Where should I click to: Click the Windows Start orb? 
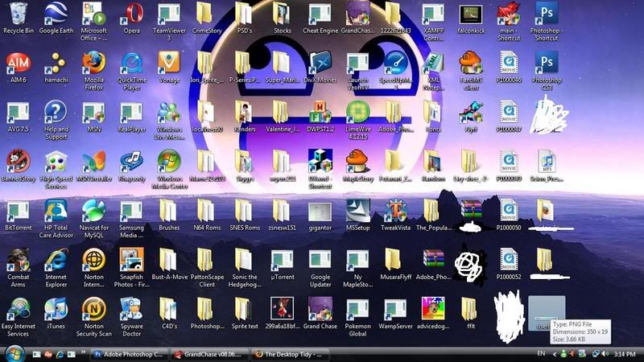[x=14, y=352]
